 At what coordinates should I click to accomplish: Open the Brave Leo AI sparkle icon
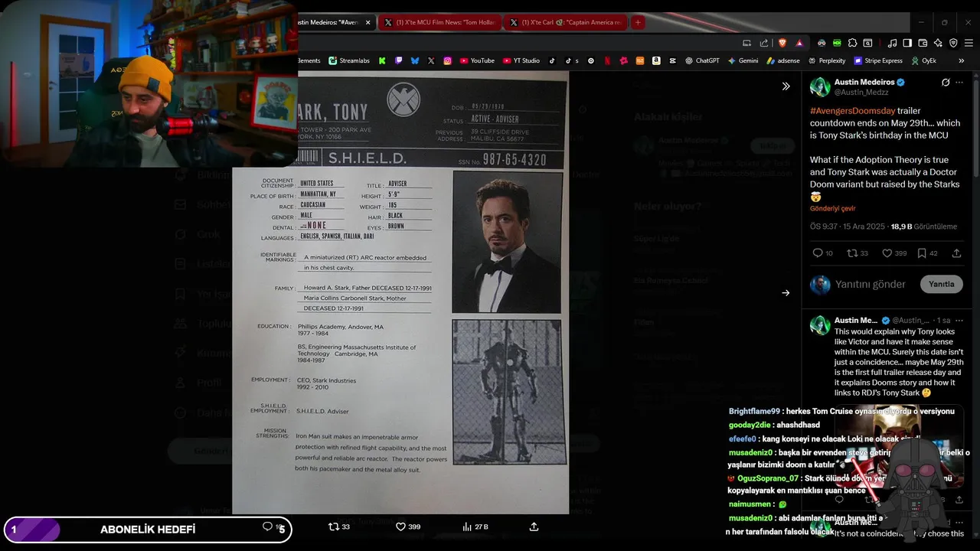pyautogui.click(x=938, y=43)
